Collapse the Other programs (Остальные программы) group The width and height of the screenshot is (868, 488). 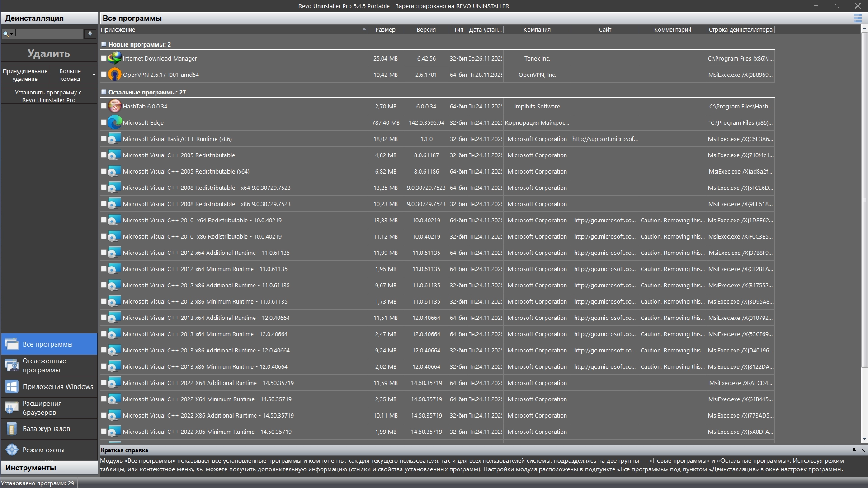click(x=104, y=92)
